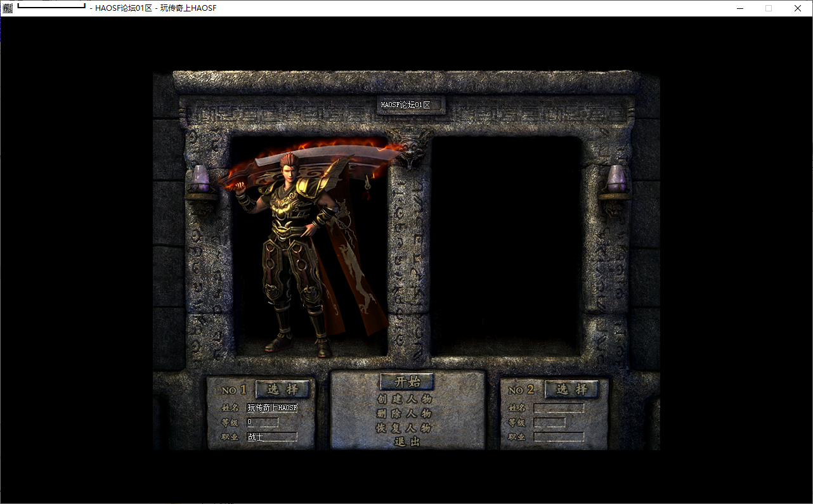Click the game icon in the title bar

[x=8, y=8]
